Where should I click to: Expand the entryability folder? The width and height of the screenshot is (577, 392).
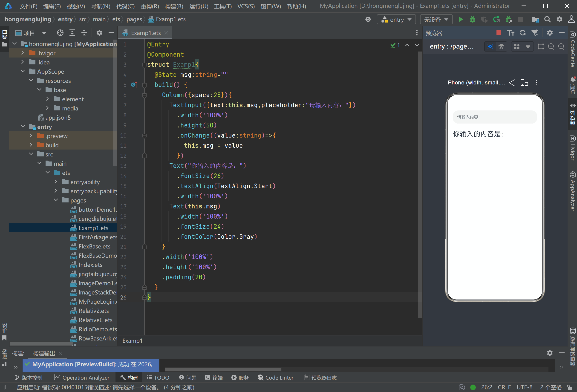coord(56,182)
